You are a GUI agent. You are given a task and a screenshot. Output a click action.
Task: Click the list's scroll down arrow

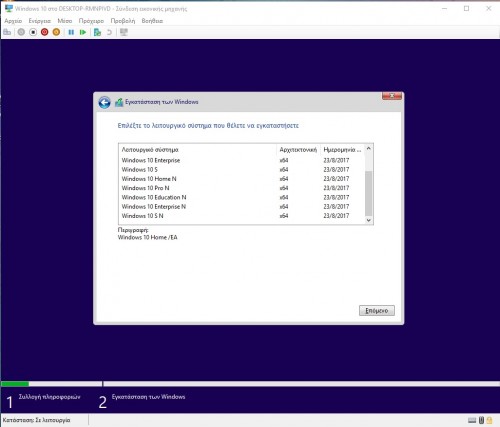(369, 220)
